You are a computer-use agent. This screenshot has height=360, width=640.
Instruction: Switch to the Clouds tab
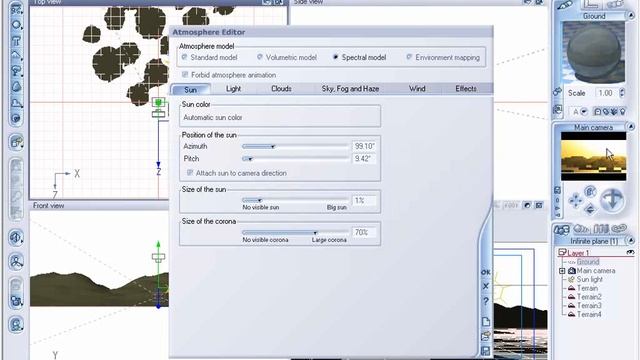[x=281, y=89]
